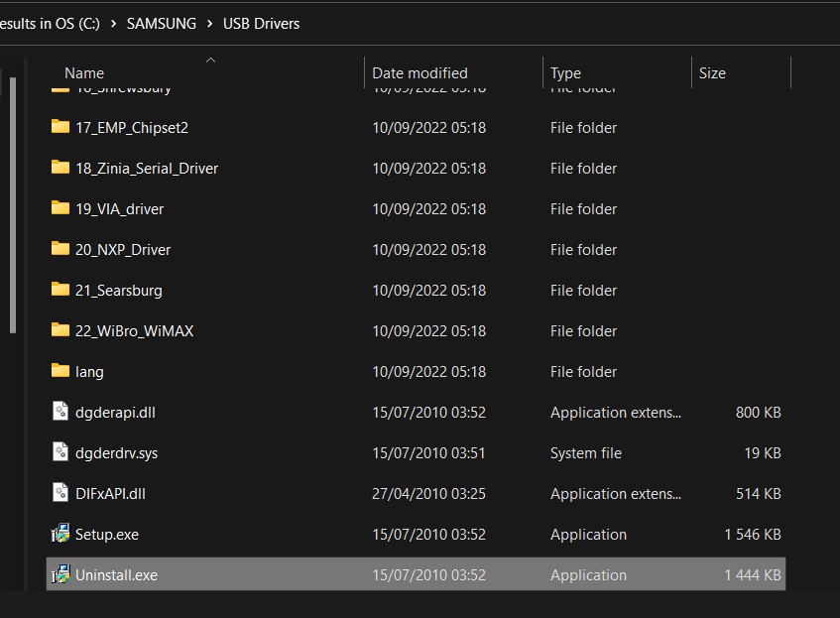Click the 19_VIA_driver folder icon
The width and height of the screenshot is (840, 618).
tap(60, 208)
